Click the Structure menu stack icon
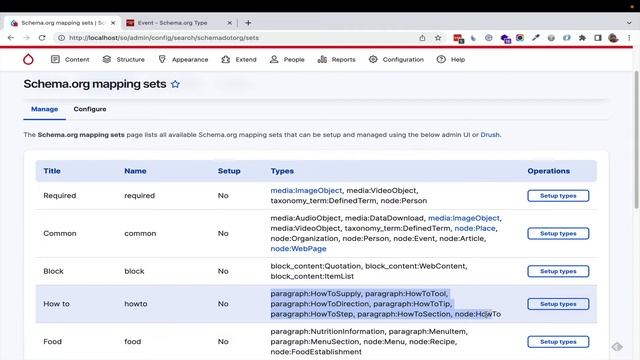640x360 pixels. 107,60
